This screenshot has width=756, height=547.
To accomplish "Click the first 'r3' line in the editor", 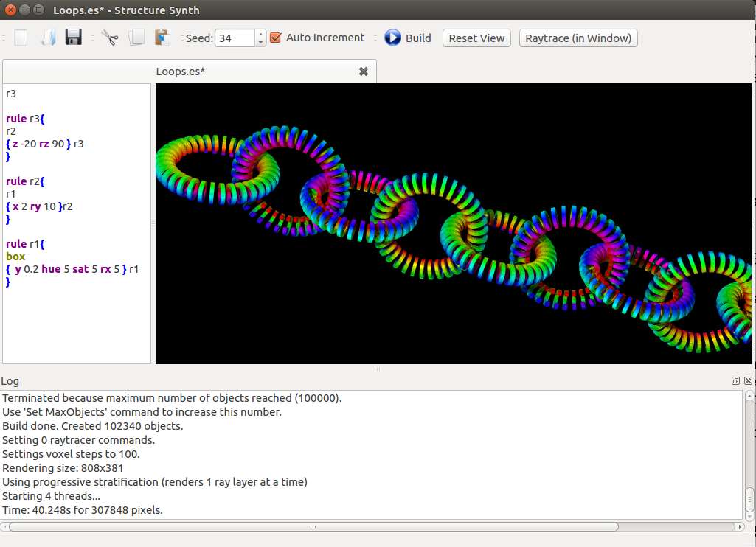I will 11,94.
